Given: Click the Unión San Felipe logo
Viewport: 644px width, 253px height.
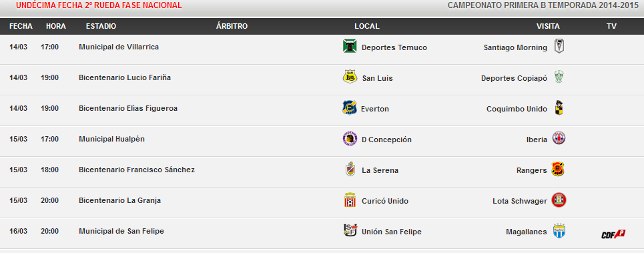Looking at the screenshot, I should coord(350,230).
